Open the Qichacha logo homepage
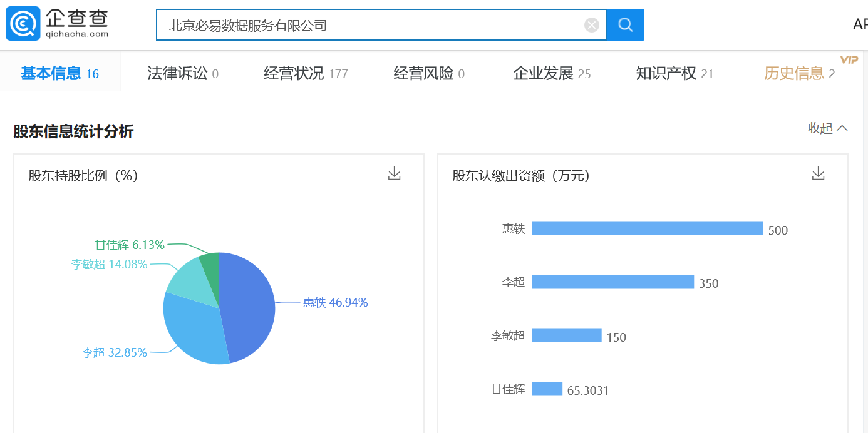This screenshot has height=433, width=868. (x=58, y=24)
